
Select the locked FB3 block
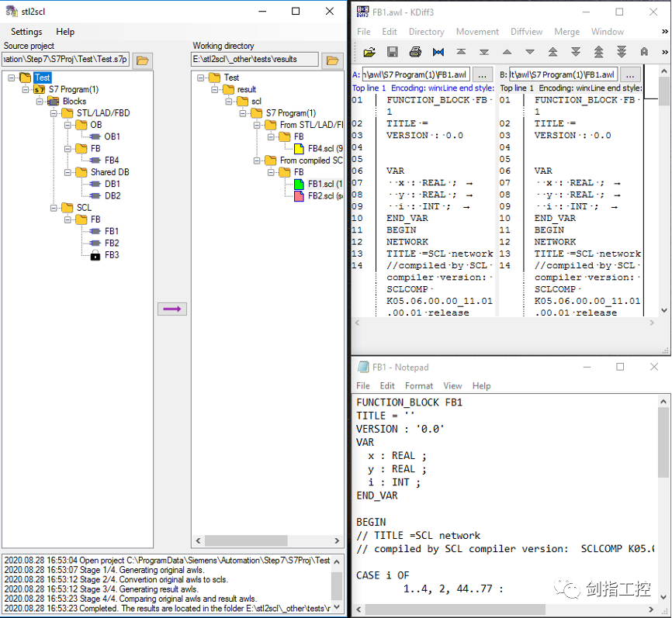tap(112, 255)
